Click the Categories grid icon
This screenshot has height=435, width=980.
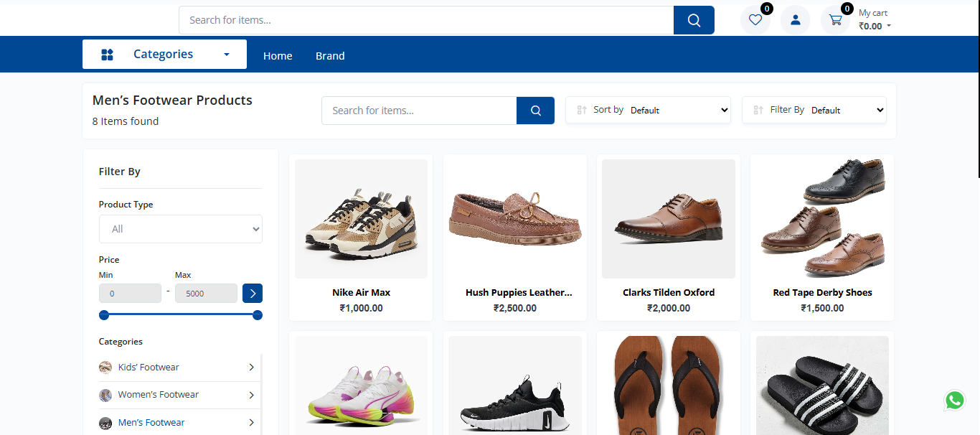click(107, 55)
